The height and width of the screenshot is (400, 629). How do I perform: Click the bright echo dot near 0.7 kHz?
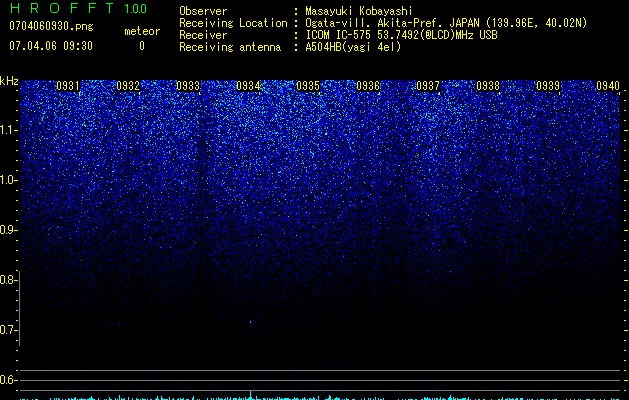click(250, 322)
